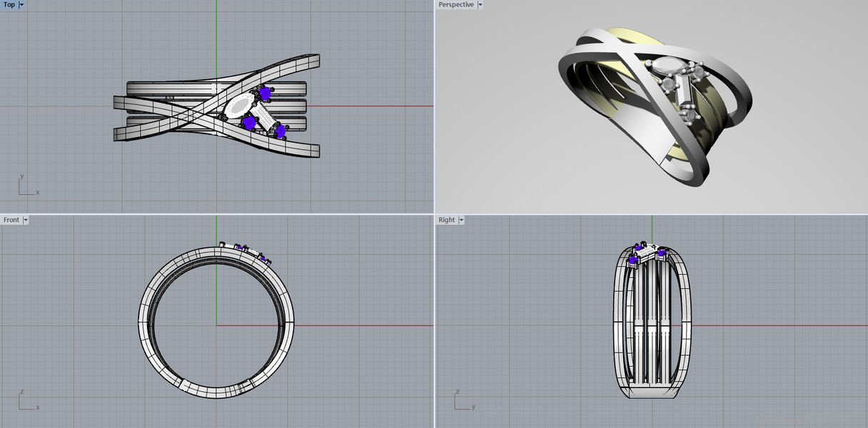Viewport: 868px width, 428px height.
Task: Click the x-y axis icon in Top viewport
Action: (28, 185)
